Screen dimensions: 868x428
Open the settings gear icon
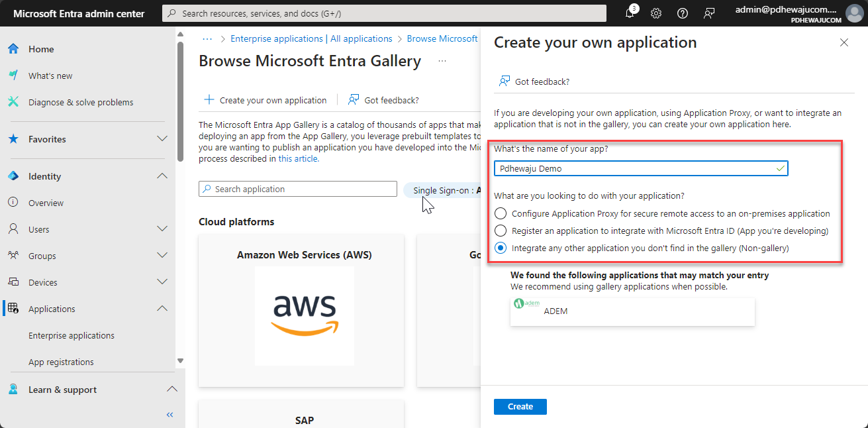(x=656, y=13)
